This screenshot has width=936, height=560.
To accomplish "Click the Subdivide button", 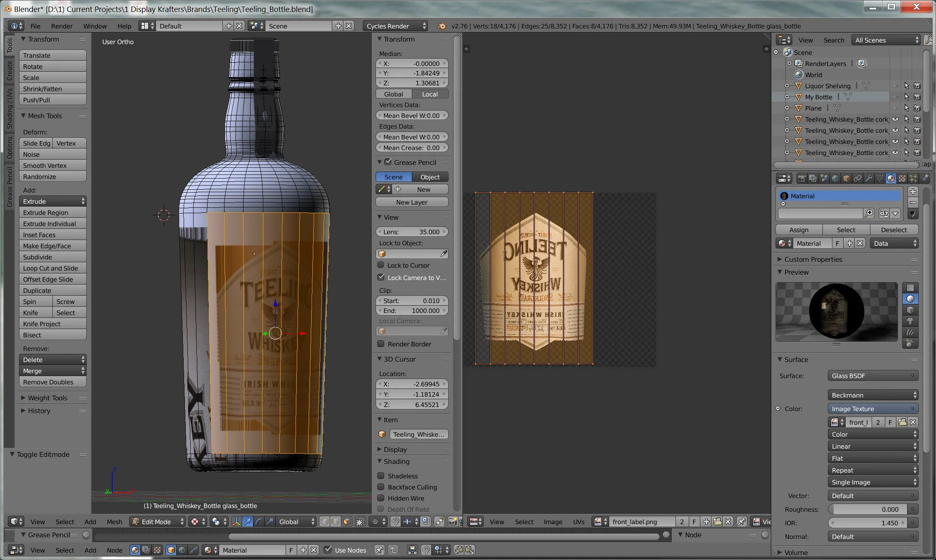I will pos(52,257).
